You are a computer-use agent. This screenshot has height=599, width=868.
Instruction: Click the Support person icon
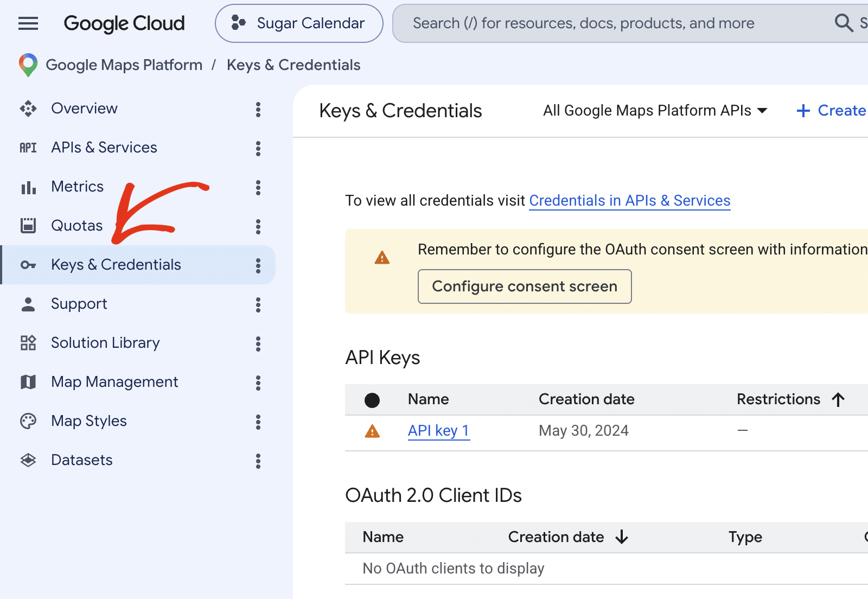coord(28,304)
